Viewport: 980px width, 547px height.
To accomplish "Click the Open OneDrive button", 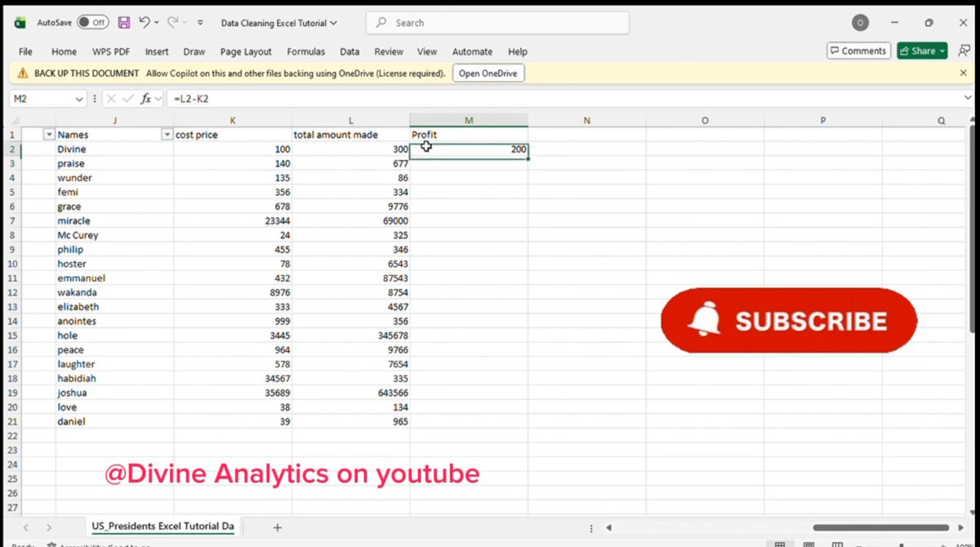I will (x=488, y=73).
